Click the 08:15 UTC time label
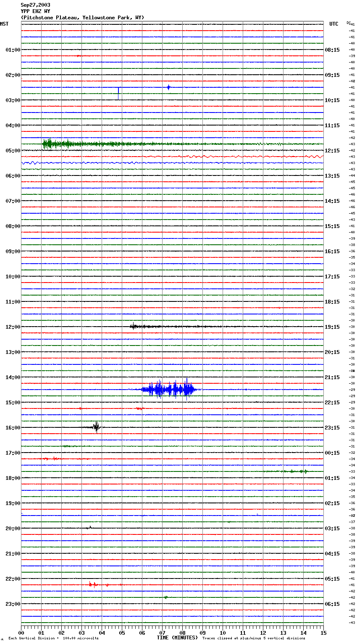The image size is (357, 644). click(332, 50)
